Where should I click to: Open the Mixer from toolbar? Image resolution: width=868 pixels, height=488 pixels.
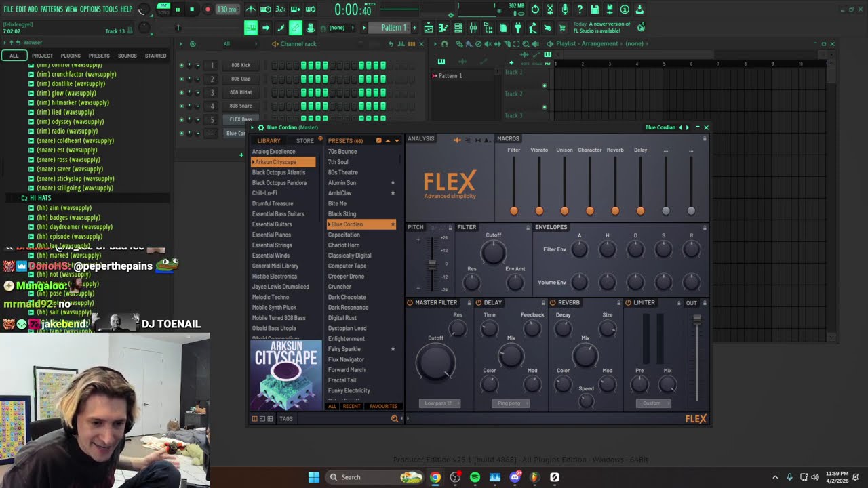click(x=473, y=28)
